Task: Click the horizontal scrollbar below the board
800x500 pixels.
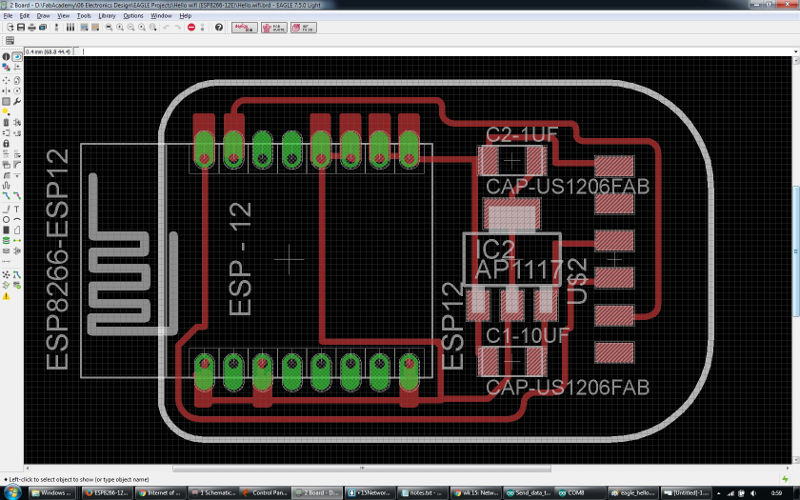Action: click(x=361, y=468)
